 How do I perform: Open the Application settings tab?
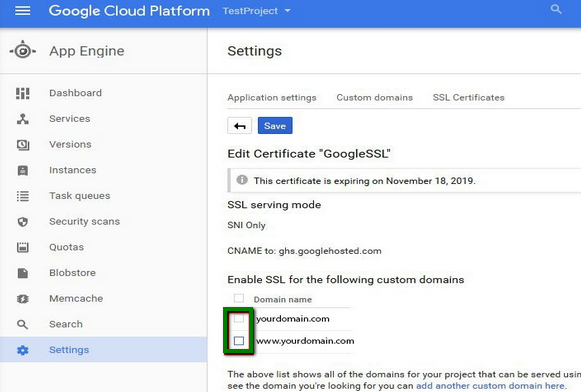(272, 97)
